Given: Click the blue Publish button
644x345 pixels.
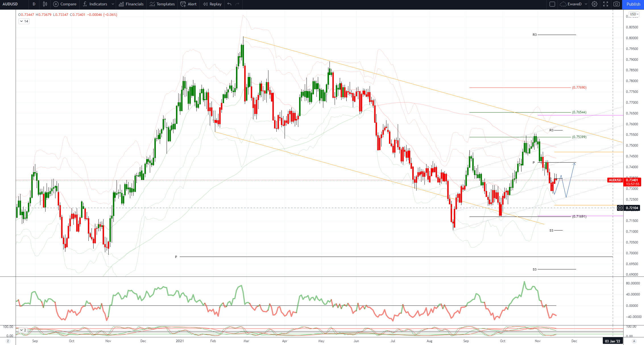Looking at the screenshot, I should (x=633, y=4).
